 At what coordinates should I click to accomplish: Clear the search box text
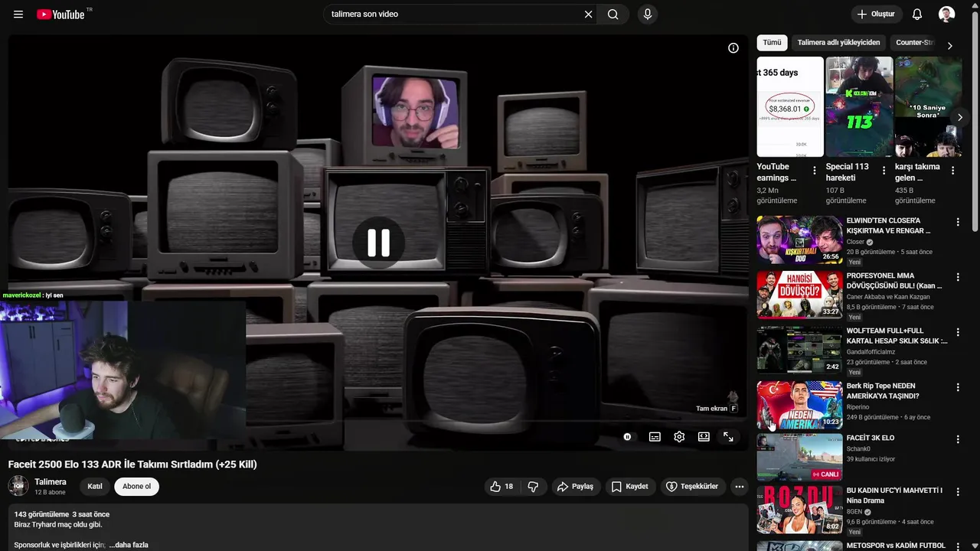pyautogui.click(x=588, y=15)
